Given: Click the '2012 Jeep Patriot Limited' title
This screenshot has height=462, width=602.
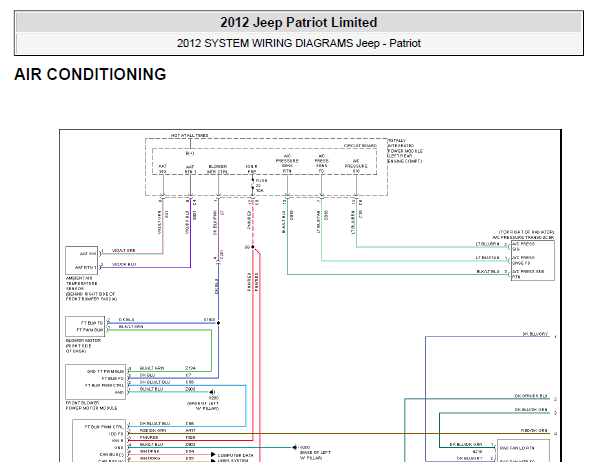Looking at the screenshot, I should coord(298,22).
